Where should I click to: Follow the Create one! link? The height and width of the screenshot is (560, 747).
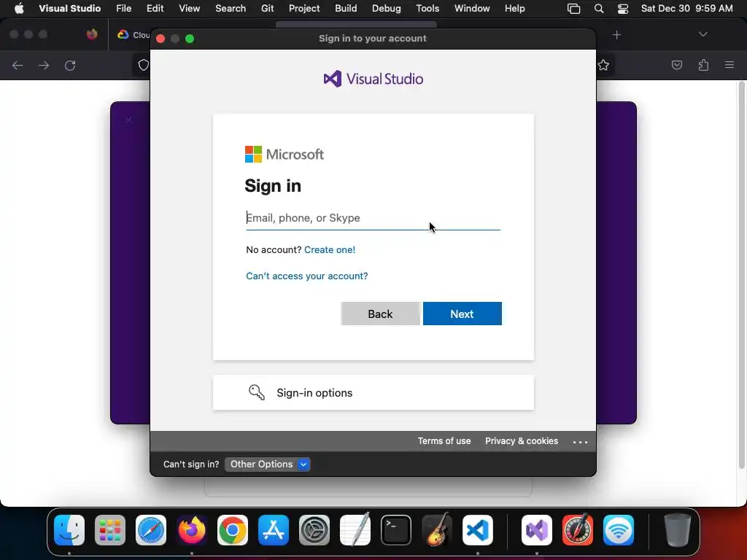[330, 250]
